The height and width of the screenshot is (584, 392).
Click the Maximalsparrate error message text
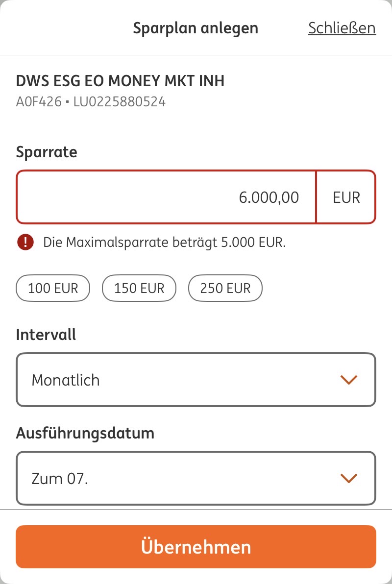pos(164,242)
